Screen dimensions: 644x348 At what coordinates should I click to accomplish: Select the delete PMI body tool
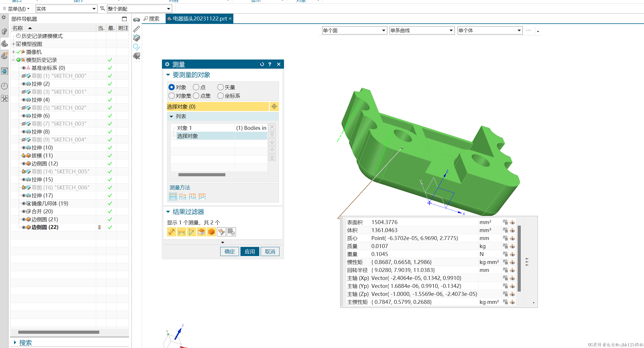coord(137,56)
